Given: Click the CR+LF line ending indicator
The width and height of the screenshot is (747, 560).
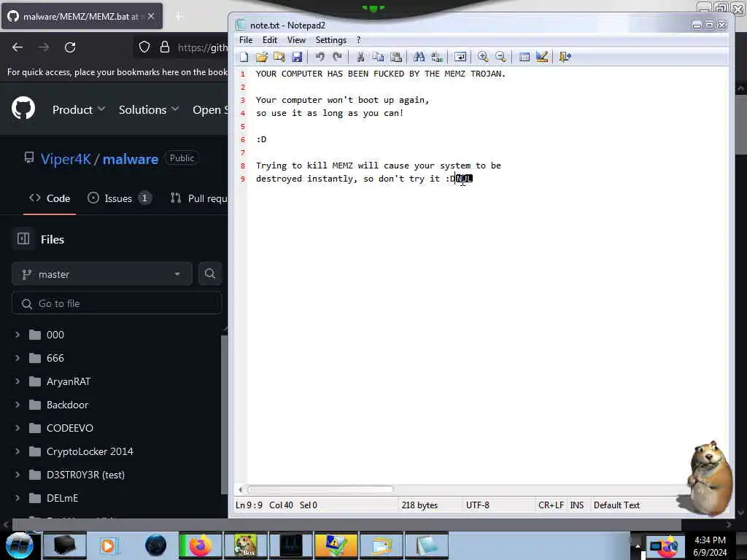Looking at the screenshot, I should (x=551, y=505).
